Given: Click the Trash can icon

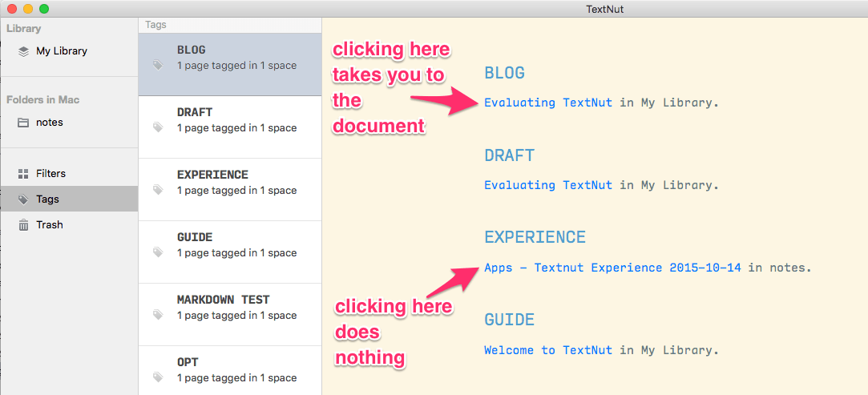Looking at the screenshot, I should [22, 225].
